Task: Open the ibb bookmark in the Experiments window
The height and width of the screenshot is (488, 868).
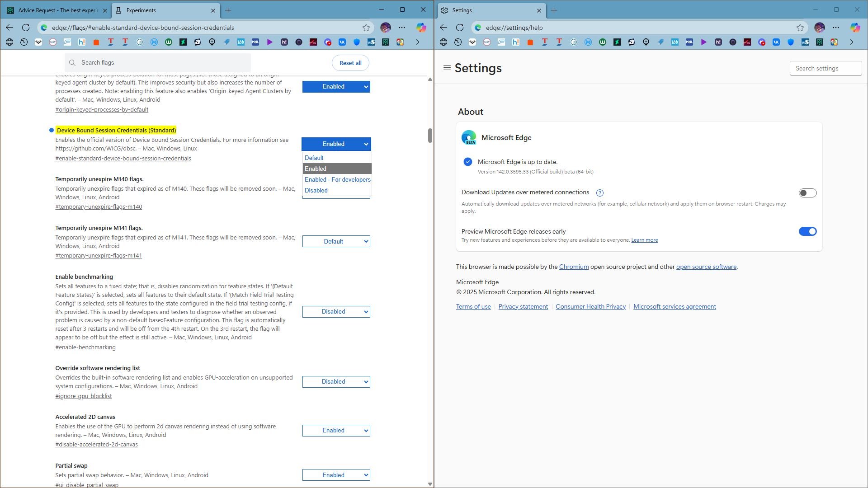Action: click(x=241, y=42)
